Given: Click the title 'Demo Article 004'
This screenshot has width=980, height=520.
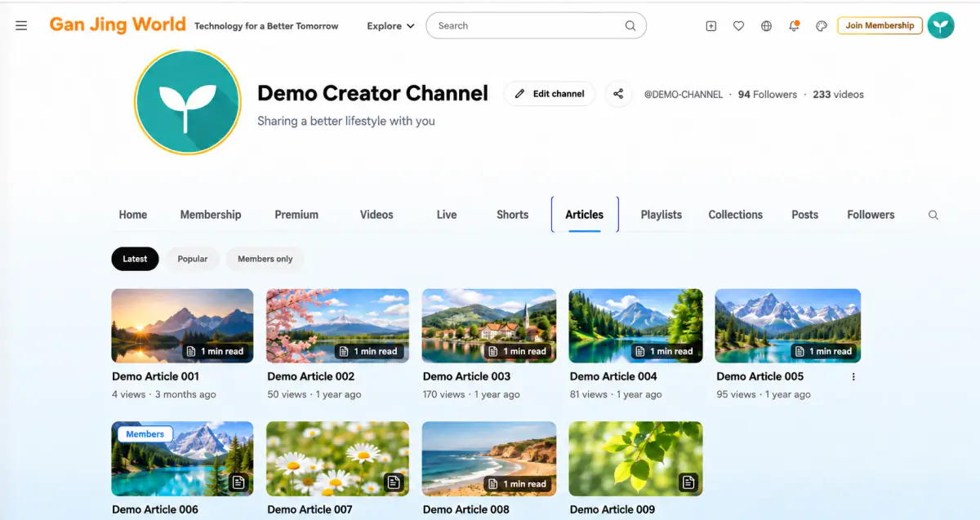Looking at the screenshot, I should coord(613,376).
